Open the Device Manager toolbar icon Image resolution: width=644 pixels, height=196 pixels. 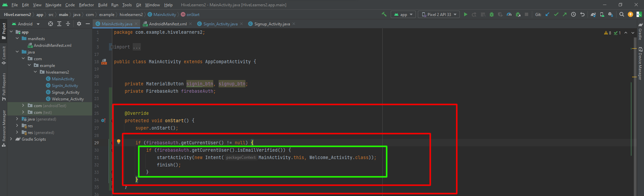602,15
